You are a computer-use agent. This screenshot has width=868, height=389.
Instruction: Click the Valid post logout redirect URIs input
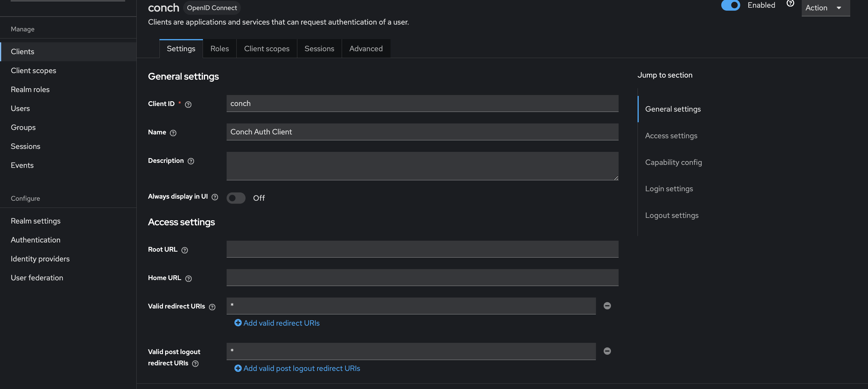click(x=411, y=351)
